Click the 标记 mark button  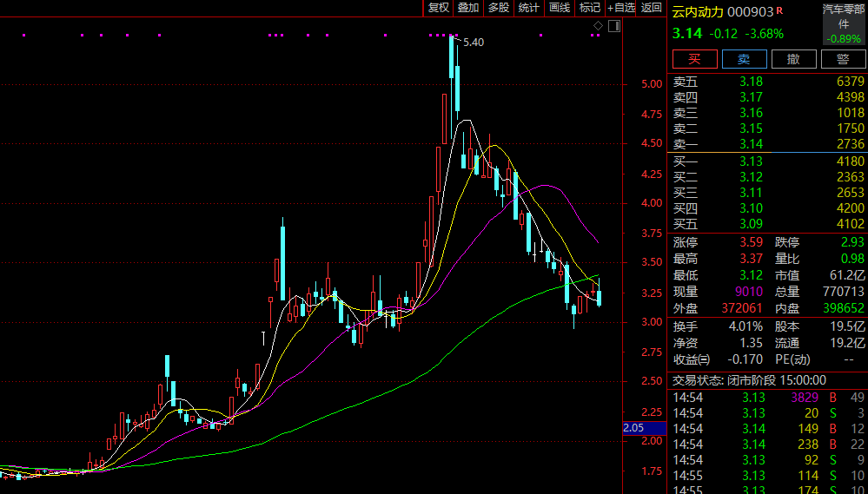tap(590, 8)
